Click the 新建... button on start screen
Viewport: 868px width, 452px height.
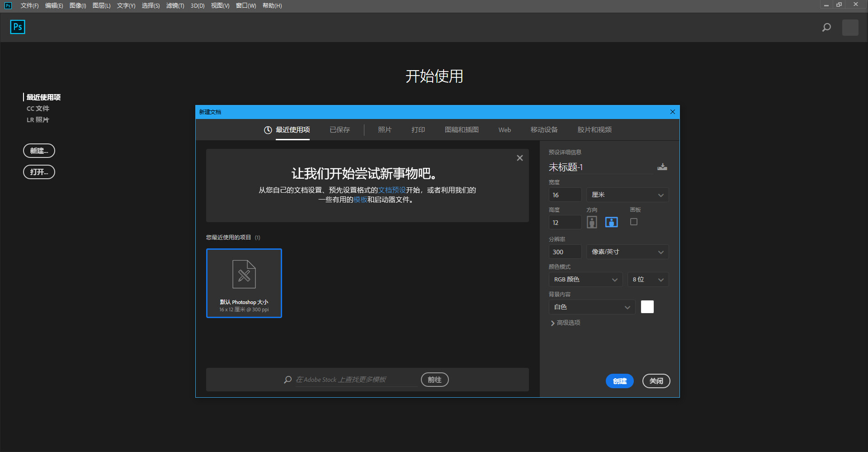pos(39,151)
